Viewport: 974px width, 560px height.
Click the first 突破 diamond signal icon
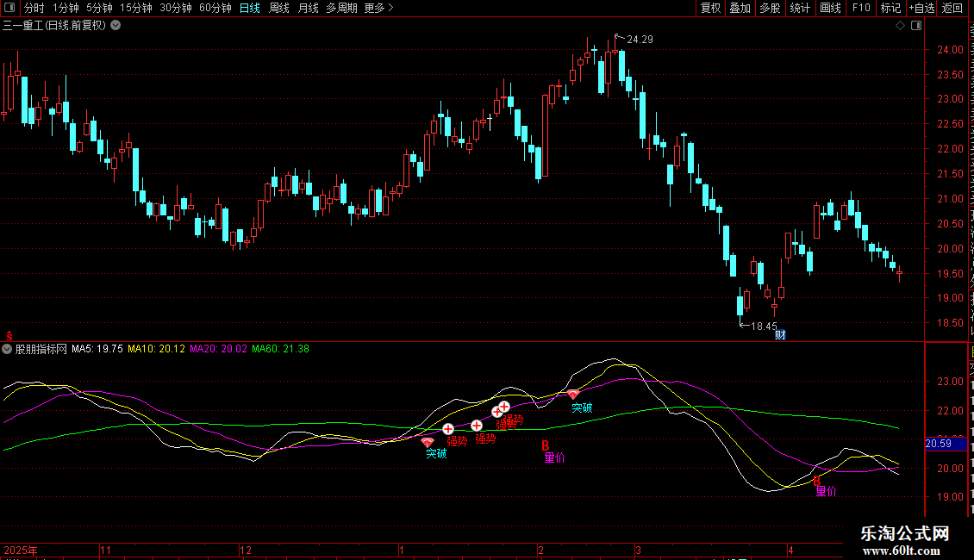click(x=428, y=443)
